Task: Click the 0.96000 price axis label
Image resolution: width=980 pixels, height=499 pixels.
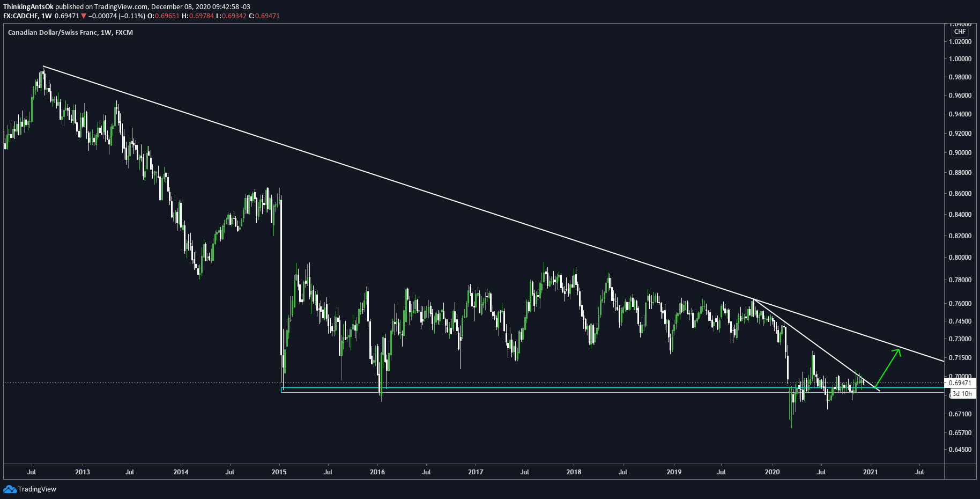Action: click(x=960, y=96)
